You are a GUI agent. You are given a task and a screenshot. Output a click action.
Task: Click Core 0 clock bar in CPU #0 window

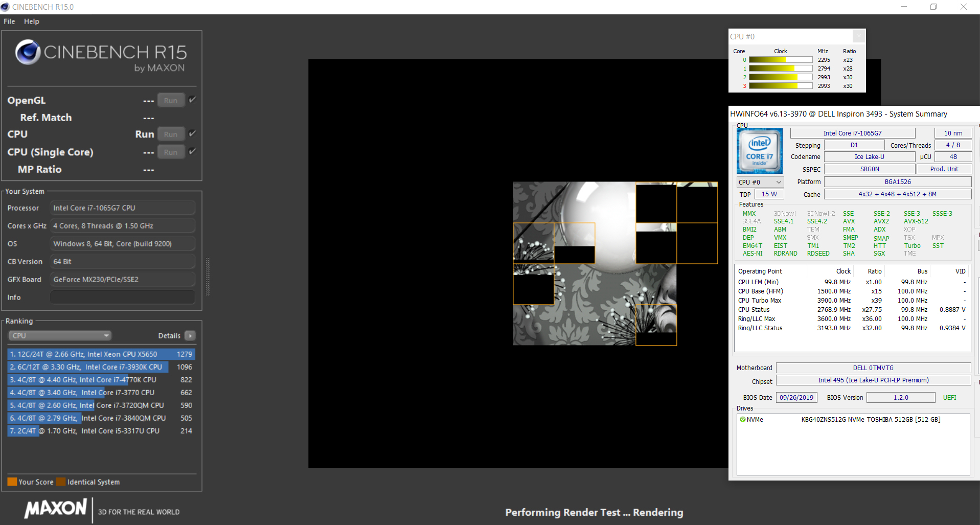781,60
